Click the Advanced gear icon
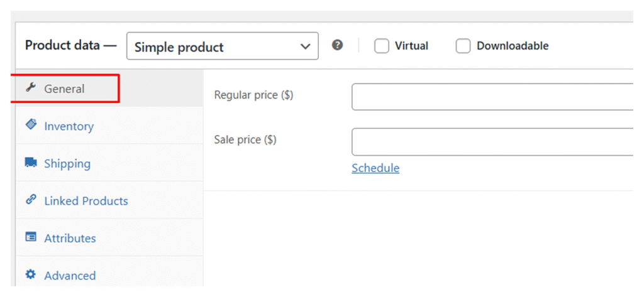This screenshot has height=297, width=644. pyautogui.click(x=30, y=274)
